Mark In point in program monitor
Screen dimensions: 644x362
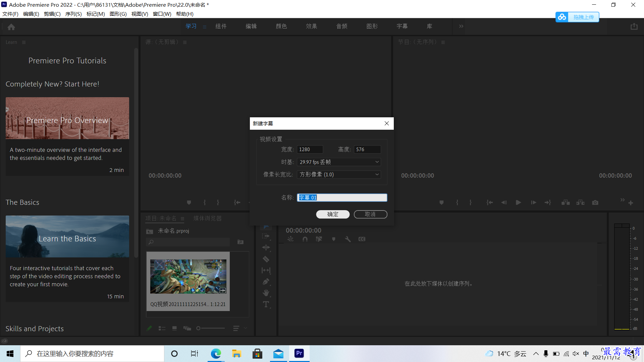(457, 202)
